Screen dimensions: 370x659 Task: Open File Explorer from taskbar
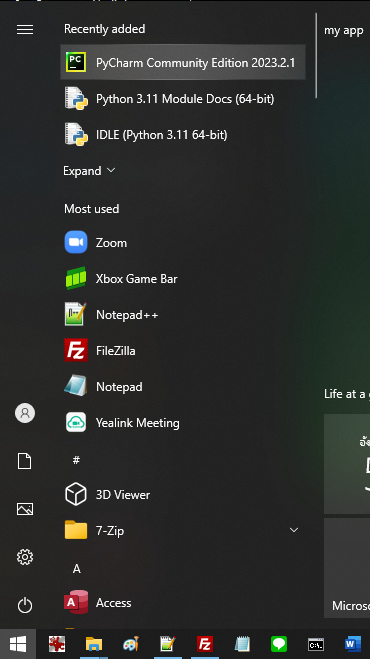(x=94, y=644)
